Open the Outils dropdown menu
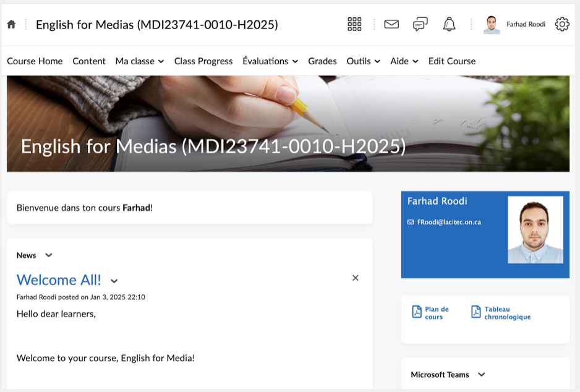The height and width of the screenshot is (392, 580). tap(363, 61)
